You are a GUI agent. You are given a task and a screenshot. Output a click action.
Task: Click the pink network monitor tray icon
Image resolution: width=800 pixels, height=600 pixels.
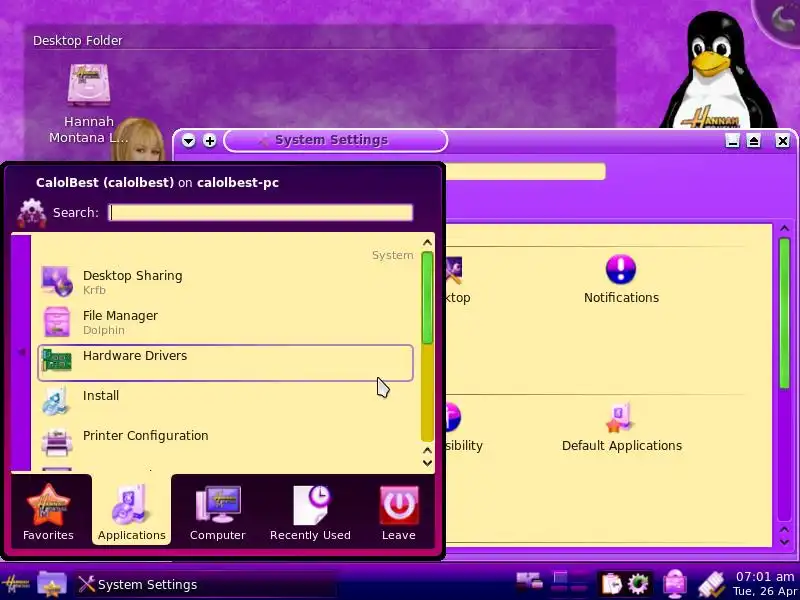pos(674,584)
